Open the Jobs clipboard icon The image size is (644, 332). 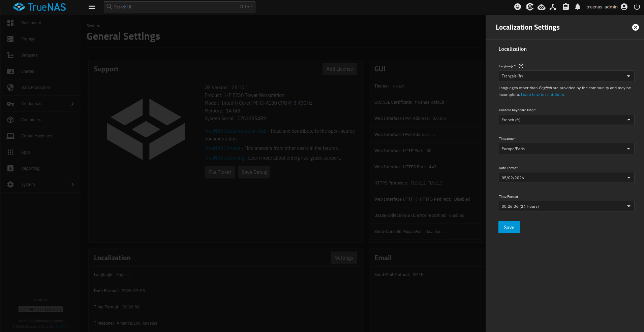point(566,7)
